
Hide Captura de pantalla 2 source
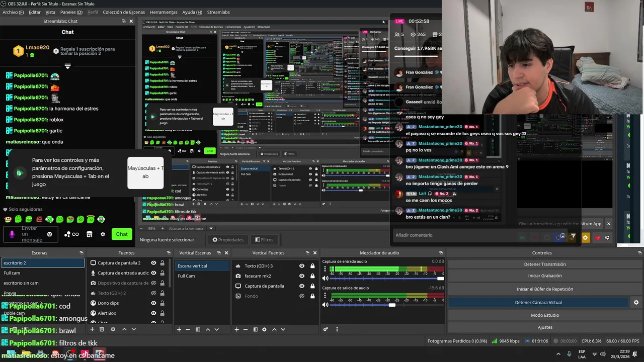click(153, 263)
